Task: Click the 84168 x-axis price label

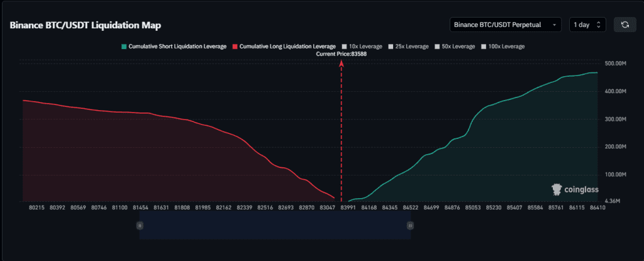Action: (x=369, y=208)
